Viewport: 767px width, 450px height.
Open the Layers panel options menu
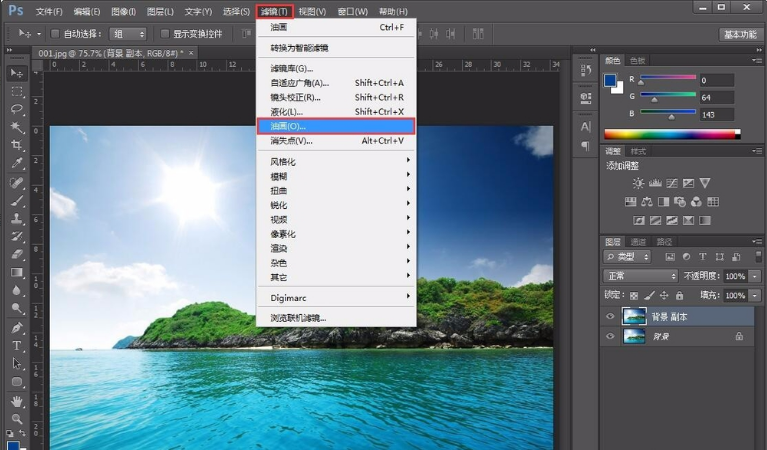click(756, 242)
